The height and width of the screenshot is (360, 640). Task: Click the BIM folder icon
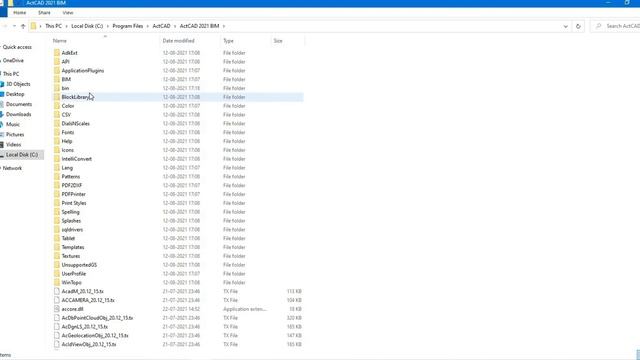(x=57, y=79)
